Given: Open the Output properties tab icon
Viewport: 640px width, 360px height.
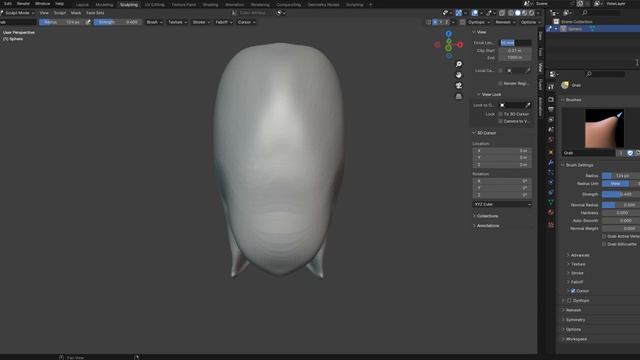Looking at the screenshot, I should coord(551,109).
